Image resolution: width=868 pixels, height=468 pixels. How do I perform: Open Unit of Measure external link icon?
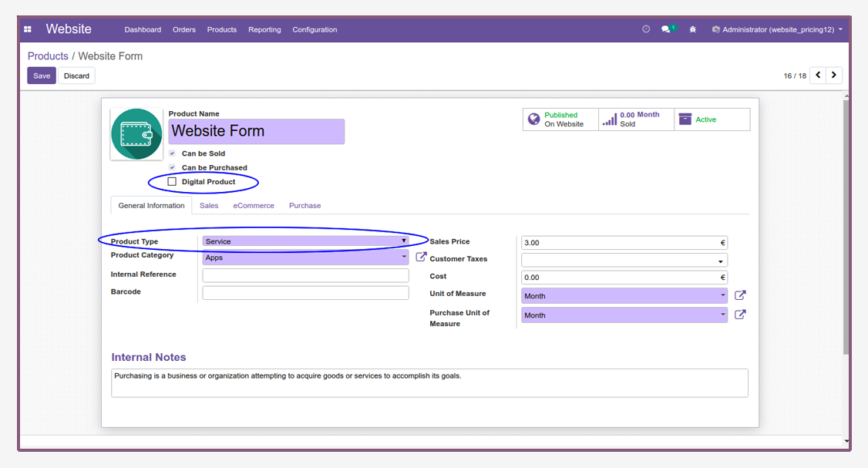click(740, 295)
